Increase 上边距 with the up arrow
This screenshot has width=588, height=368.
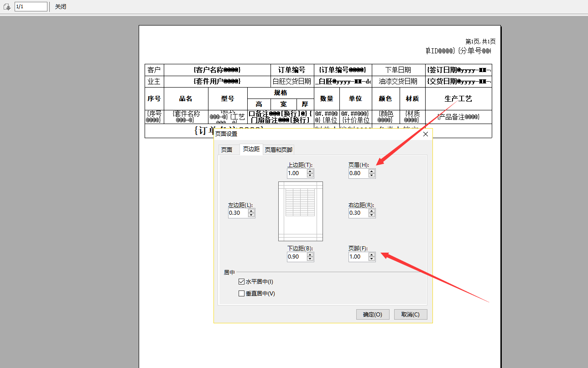tap(310, 171)
